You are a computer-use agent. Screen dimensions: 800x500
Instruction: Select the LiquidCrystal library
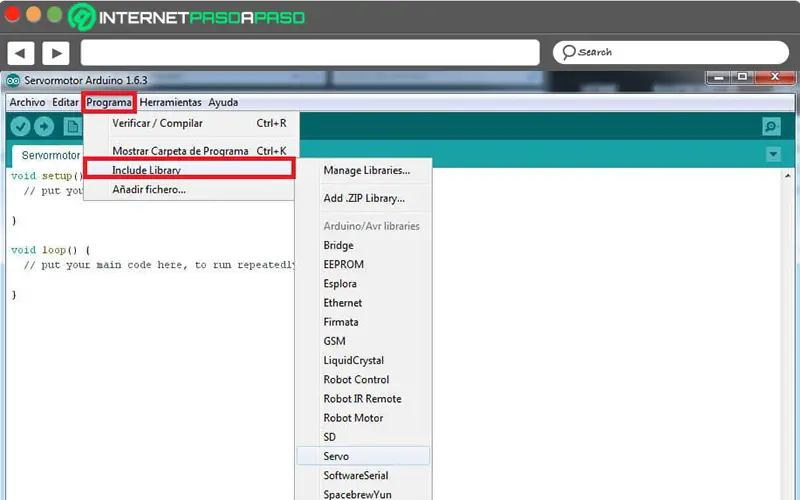tap(364, 360)
